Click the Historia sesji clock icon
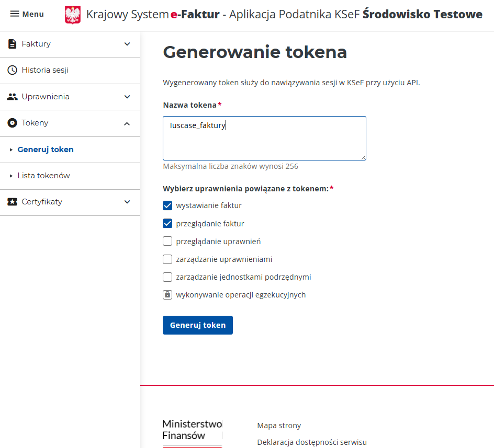494x448 pixels. click(13, 70)
